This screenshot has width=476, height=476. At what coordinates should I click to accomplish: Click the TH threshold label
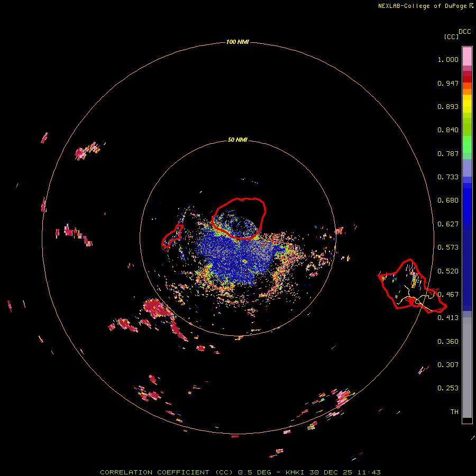[x=454, y=412]
